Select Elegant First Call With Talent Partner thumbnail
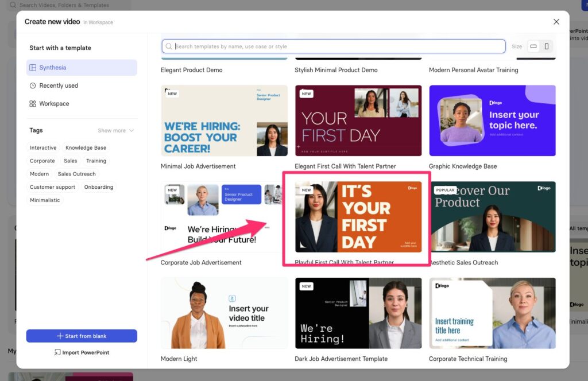The image size is (588, 381). tap(358, 120)
